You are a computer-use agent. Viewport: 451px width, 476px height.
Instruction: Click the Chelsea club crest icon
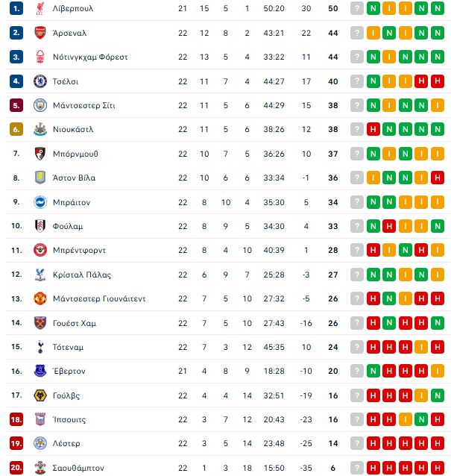click(40, 81)
